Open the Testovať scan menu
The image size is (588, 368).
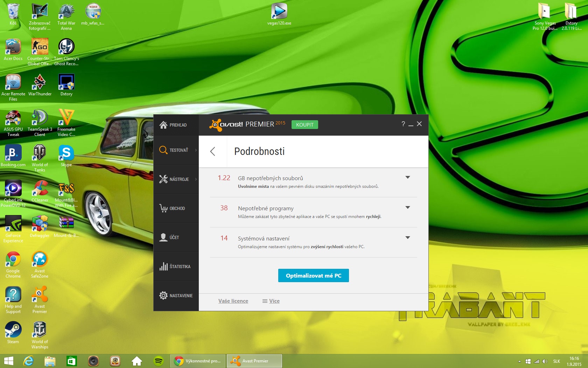tap(176, 150)
